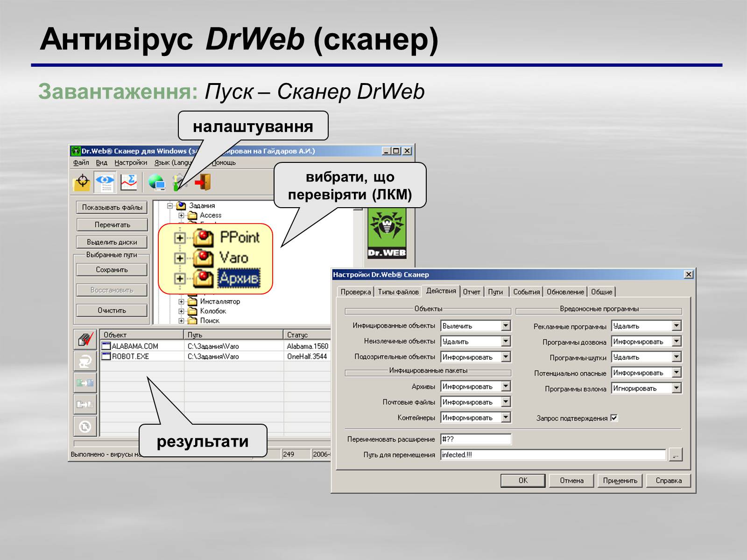Open the Неизлечимые объекты dropdown
Image resolution: width=747 pixels, height=560 pixels.
point(506,341)
